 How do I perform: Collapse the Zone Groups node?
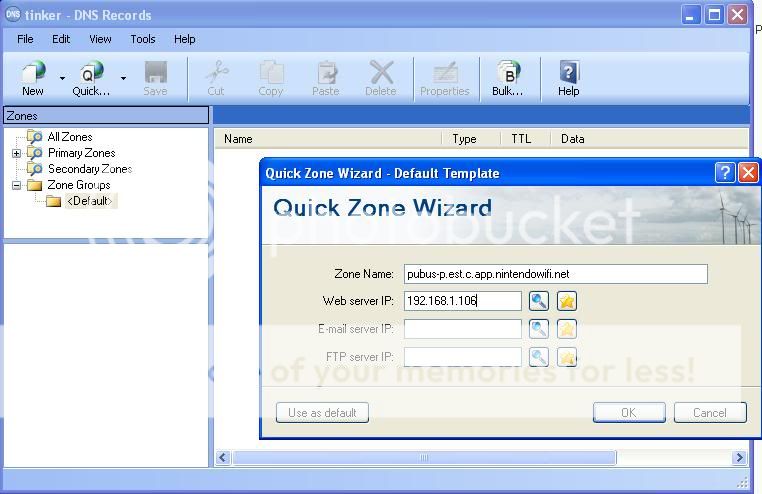(x=17, y=186)
